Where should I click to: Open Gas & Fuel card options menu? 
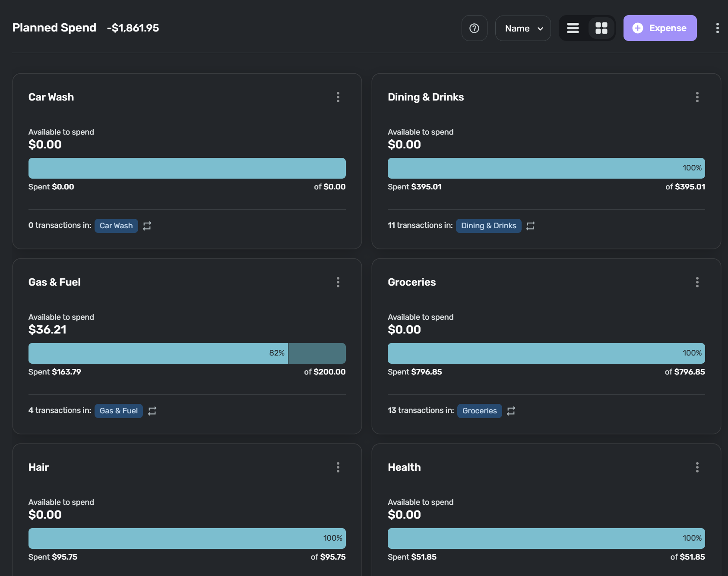point(338,282)
